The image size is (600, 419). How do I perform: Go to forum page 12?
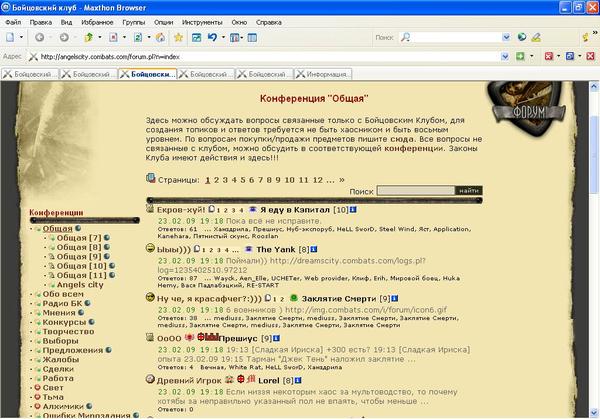click(318, 180)
